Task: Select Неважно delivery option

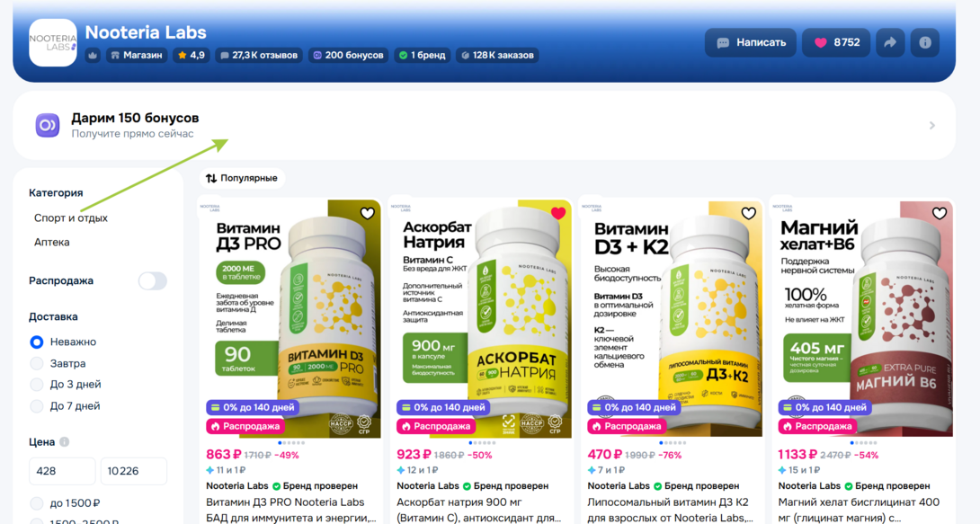Action: coord(37,342)
